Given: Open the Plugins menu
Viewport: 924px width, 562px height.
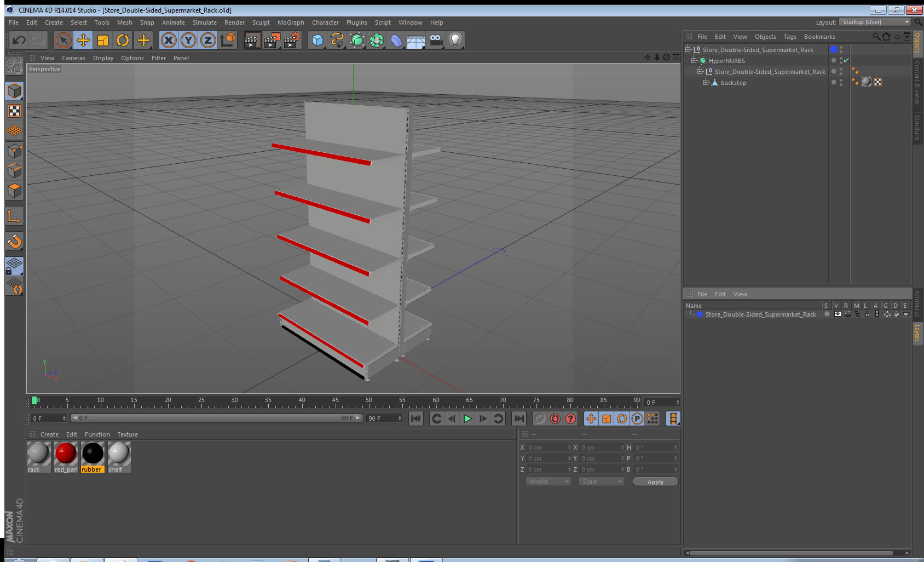Looking at the screenshot, I should point(357,22).
